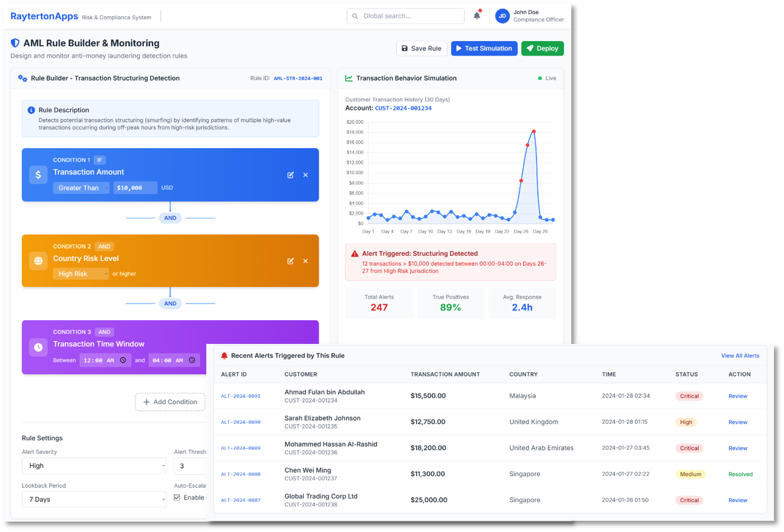Click the globe icon on Country Risk Level
This screenshot has width=784, height=532.
click(x=38, y=261)
